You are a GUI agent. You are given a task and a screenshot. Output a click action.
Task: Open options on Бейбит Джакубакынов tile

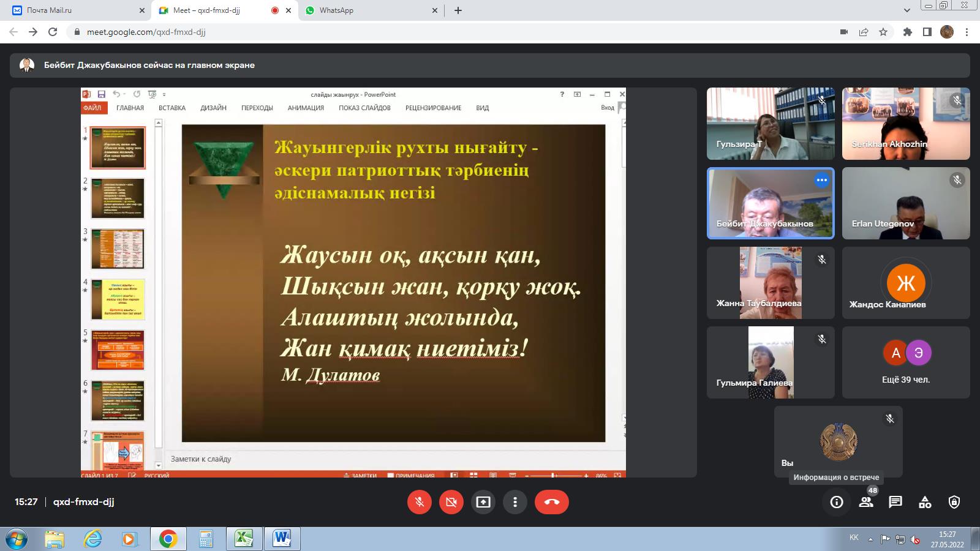pos(822,180)
